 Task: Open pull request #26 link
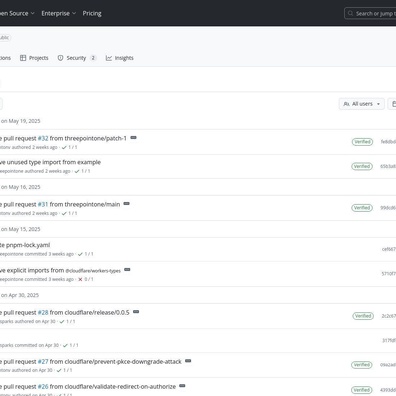tap(43, 387)
